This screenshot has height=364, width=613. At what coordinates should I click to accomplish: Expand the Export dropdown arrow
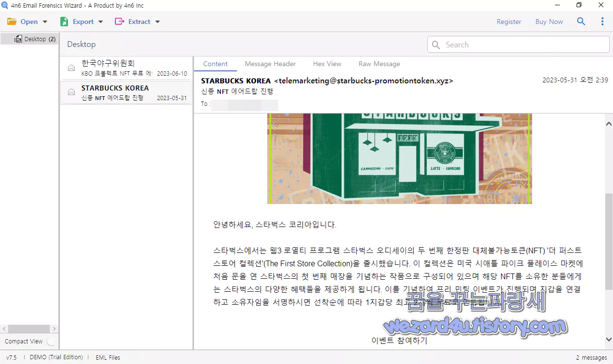tap(101, 22)
